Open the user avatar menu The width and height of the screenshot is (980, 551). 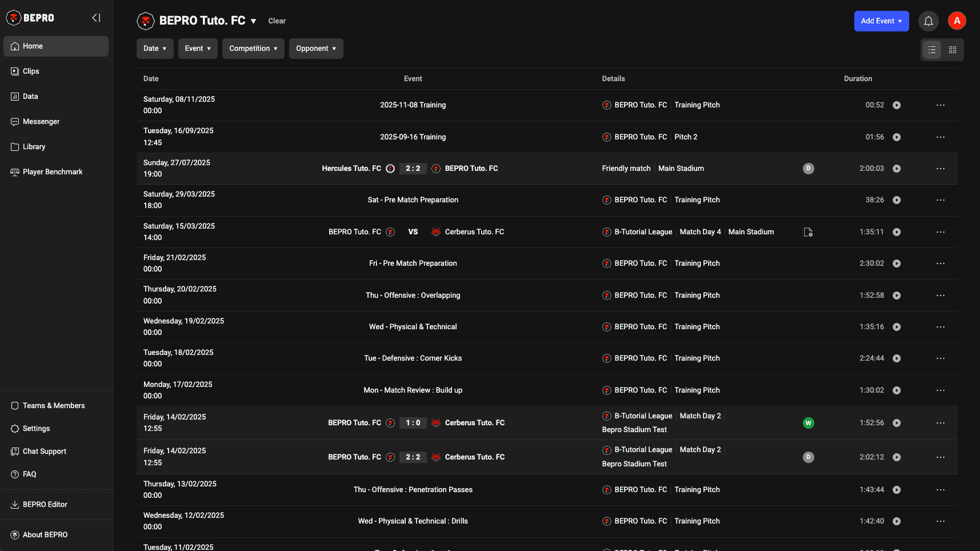click(957, 21)
